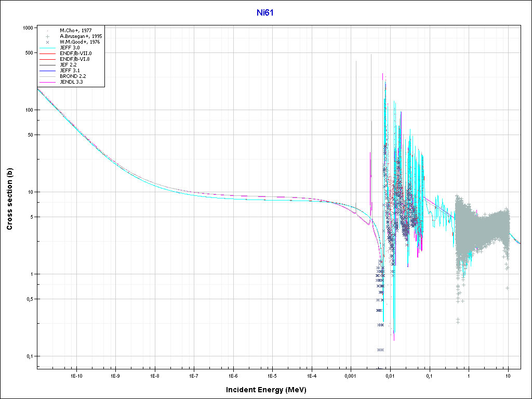The image size is (532, 399).
Task: Click the blue JEFF 3.1 line sample
Action: pyautogui.click(x=47, y=70)
